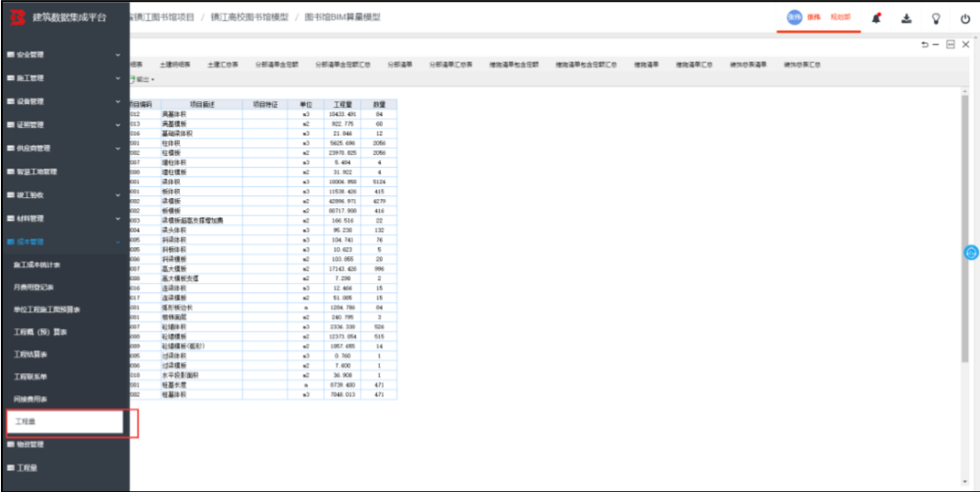Screen dimensions: 980x492
Task: Select the 水平投影面积 table row
Action: 263,375
